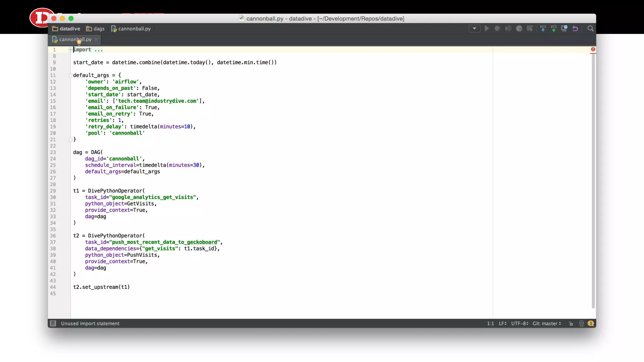
Task: Open the UTF-8 encoding selector
Action: [x=519, y=323]
